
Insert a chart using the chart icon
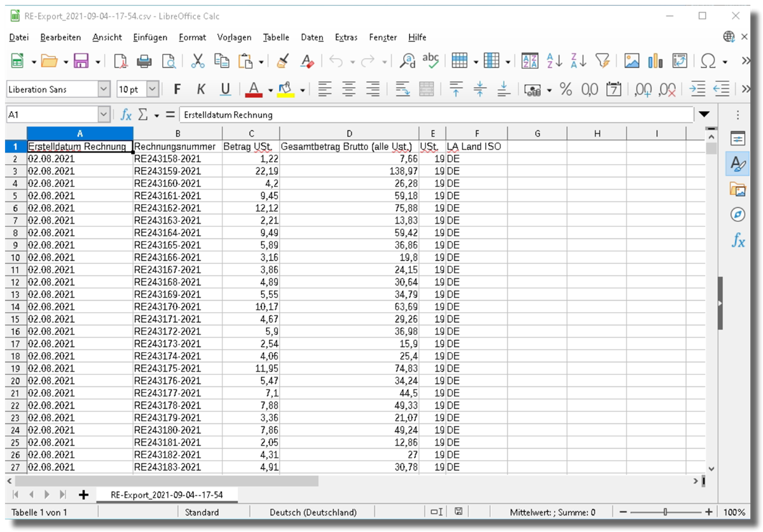point(656,61)
